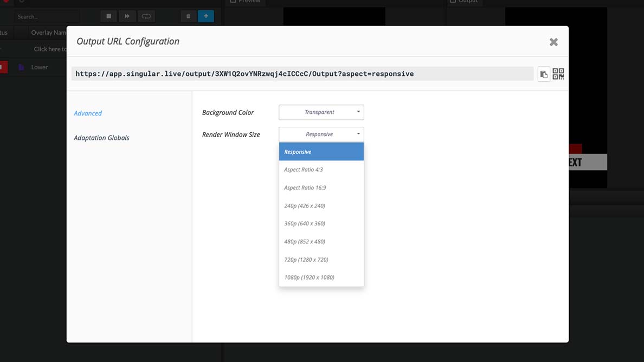Open the Background Color dropdown
The image size is (644, 362).
[x=321, y=112]
